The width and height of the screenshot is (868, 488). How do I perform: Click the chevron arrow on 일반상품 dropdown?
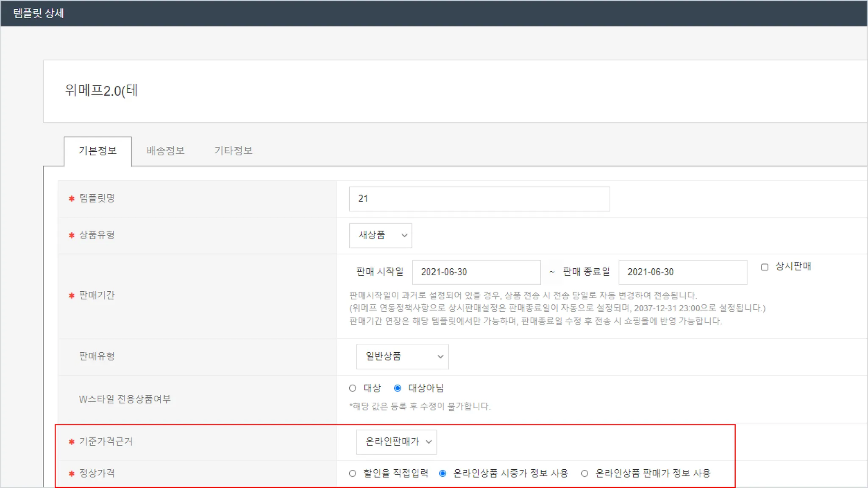pos(440,357)
